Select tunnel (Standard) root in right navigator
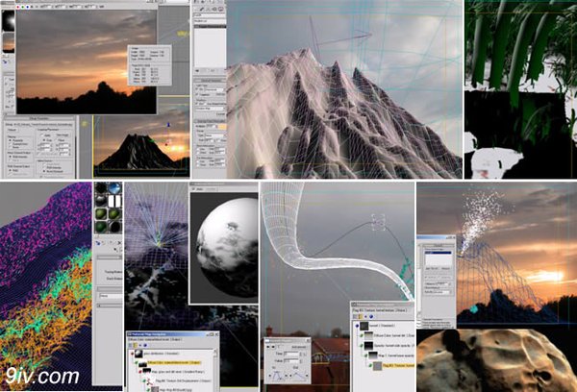 click(x=375, y=326)
